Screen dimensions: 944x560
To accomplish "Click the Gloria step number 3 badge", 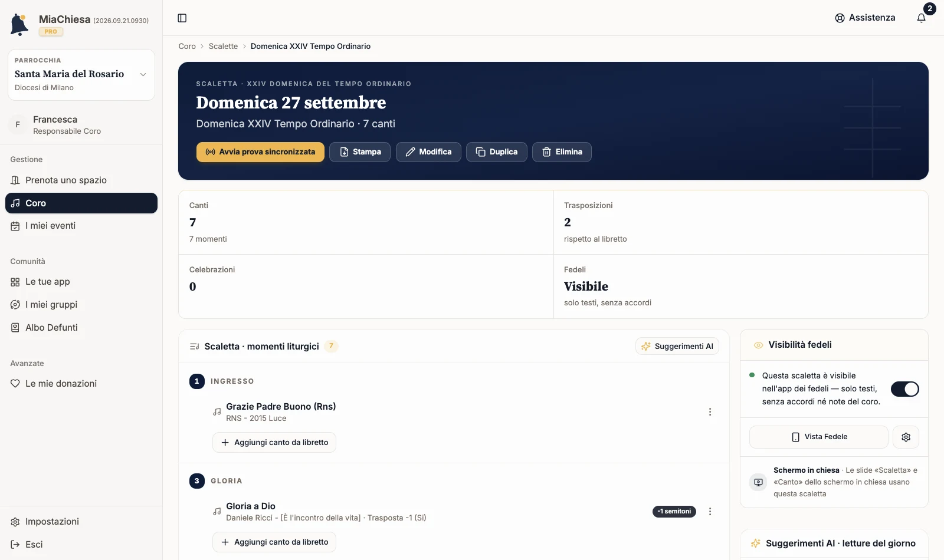I will coord(197,481).
